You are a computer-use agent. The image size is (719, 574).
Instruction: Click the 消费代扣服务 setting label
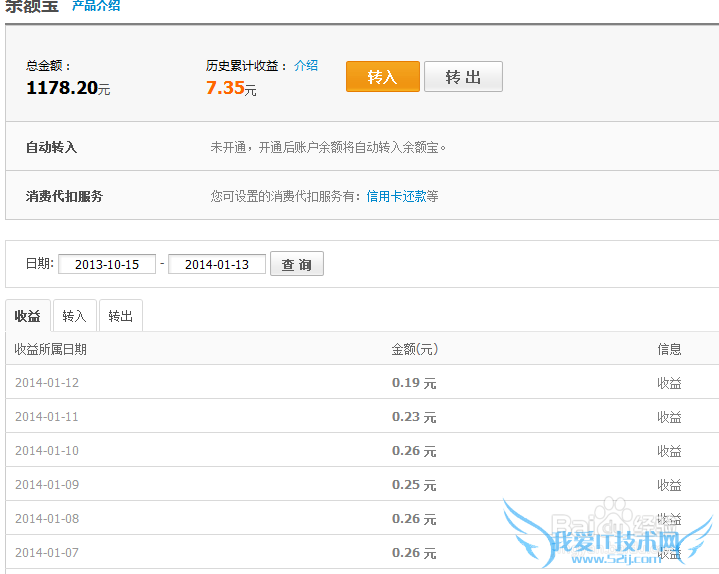[64, 196]
